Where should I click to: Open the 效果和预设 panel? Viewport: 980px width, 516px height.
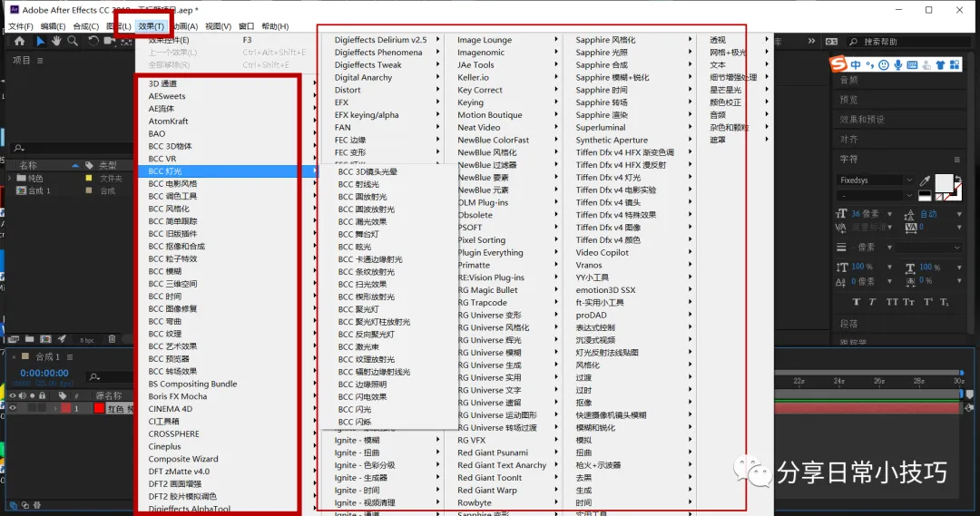point(862,120)
